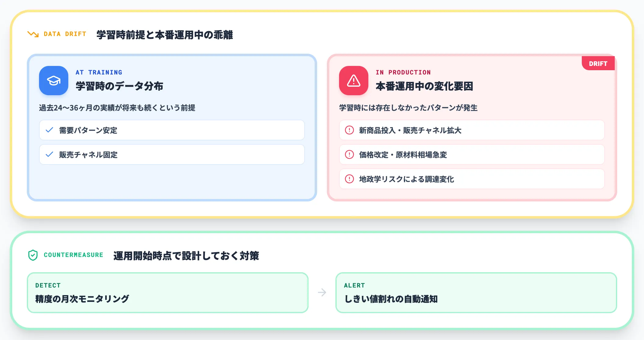Click the DATA DRIFT label
The width and height of the screenshot is (644, 340).
pos(65,34)
